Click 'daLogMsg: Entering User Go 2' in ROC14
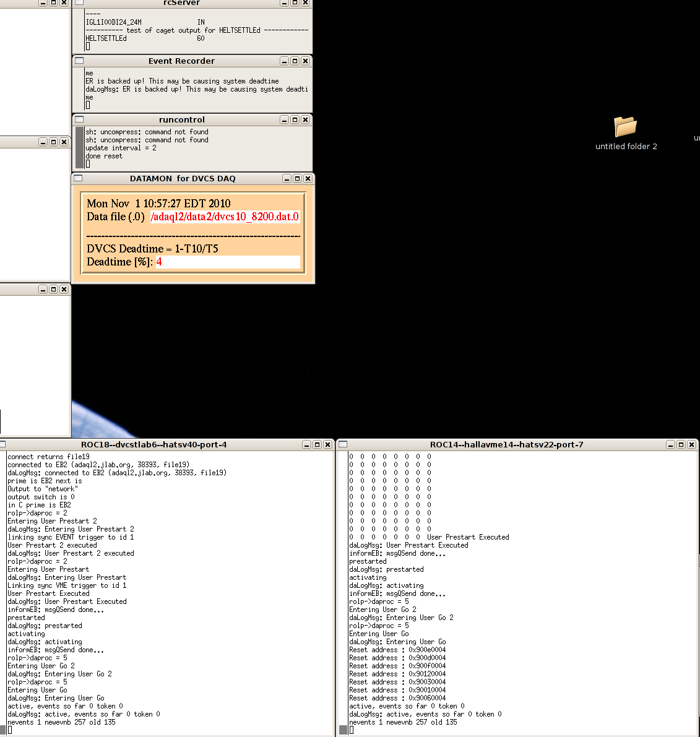 point(401,618)
